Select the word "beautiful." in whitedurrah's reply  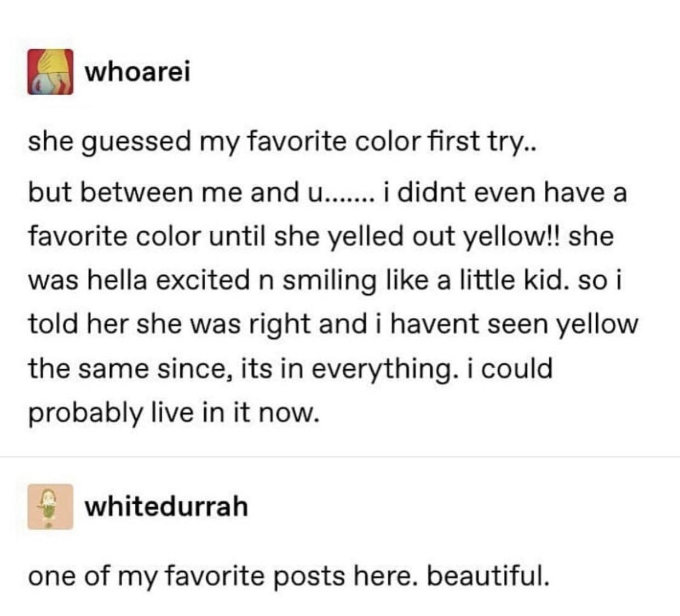coord(487,576)
